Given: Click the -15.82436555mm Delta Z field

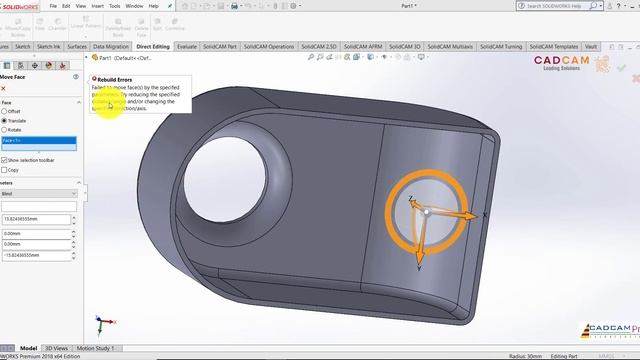Looking at the screenshot, I should [x=36, y=255].
